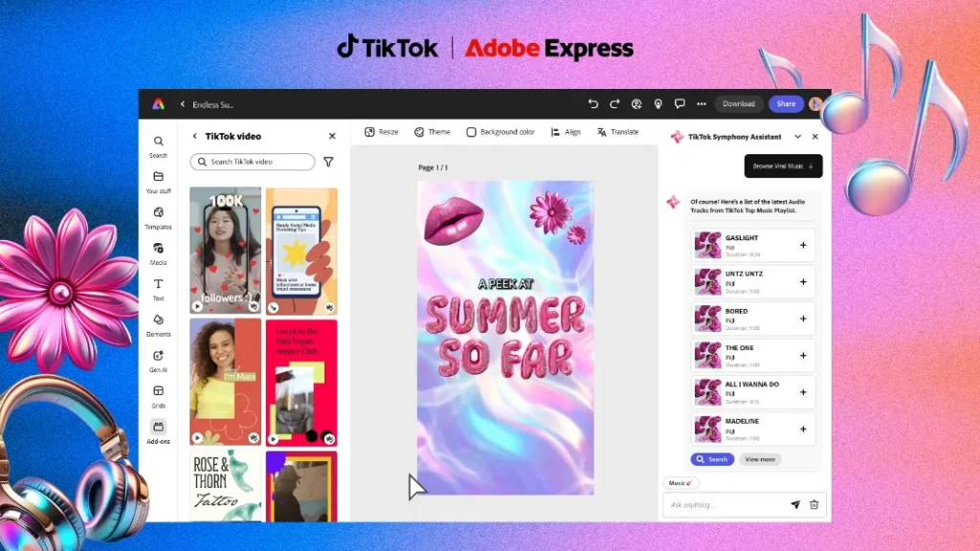The height and width of the screenshot is (551, 980).
Task: Open the TikTok Symphony Assistant sparkle icon
Action: [678, 136]
